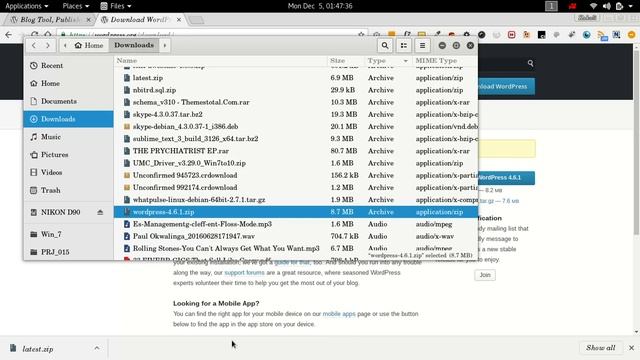
Task: Select Recent in Files sidebar
Action: coord(68,65)
